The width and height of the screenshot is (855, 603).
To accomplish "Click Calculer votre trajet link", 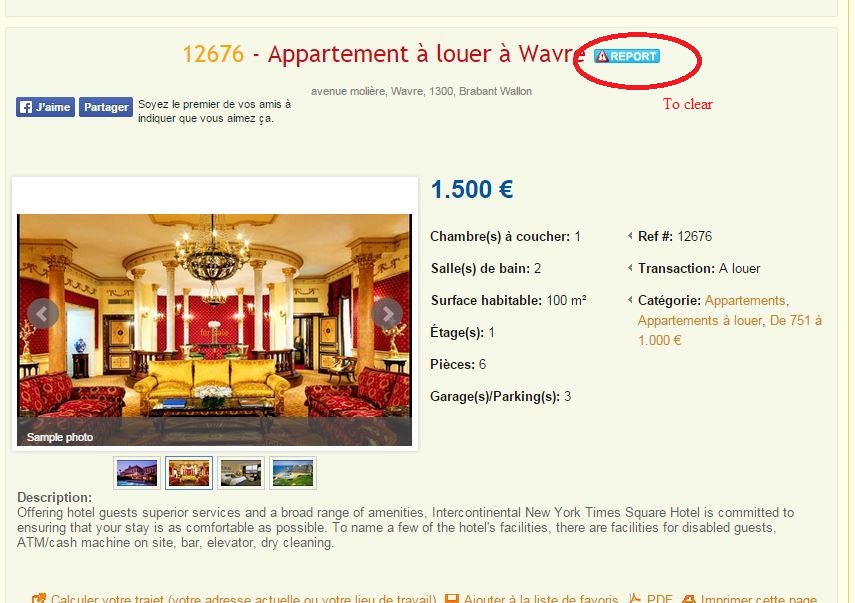I will 243,599.
